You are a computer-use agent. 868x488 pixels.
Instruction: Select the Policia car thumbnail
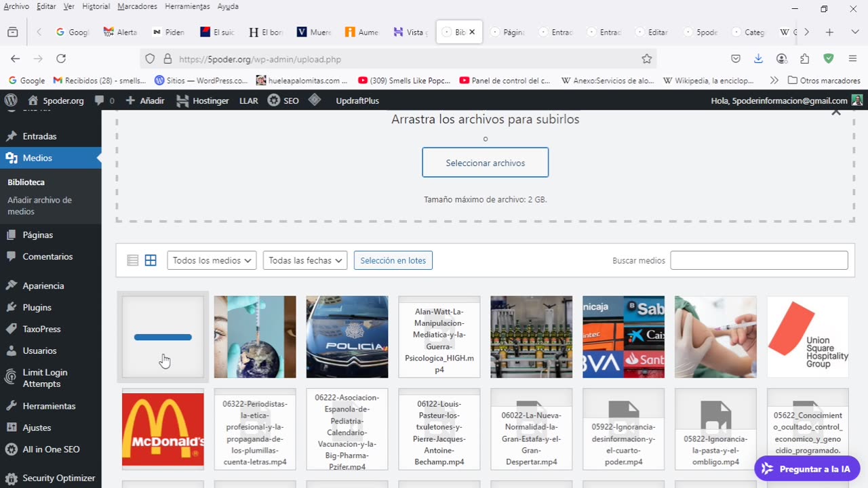point(347,337)
